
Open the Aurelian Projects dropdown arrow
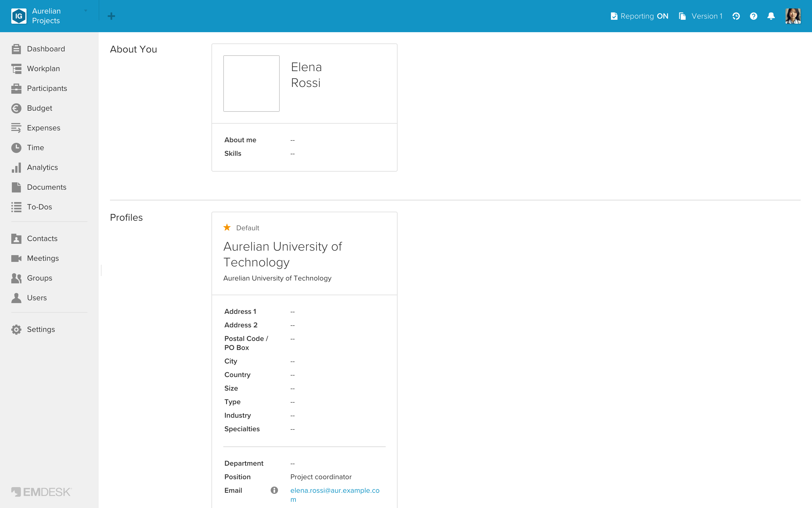point(86,11)
